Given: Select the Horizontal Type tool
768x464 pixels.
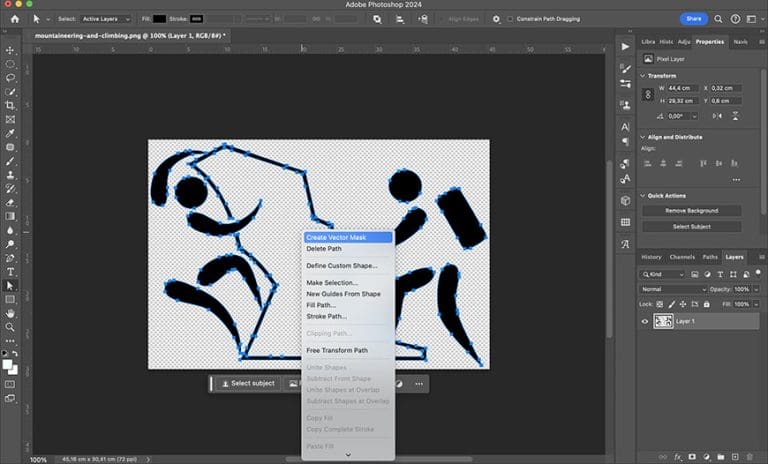Looking at the screenshot, I should [10, 271].
